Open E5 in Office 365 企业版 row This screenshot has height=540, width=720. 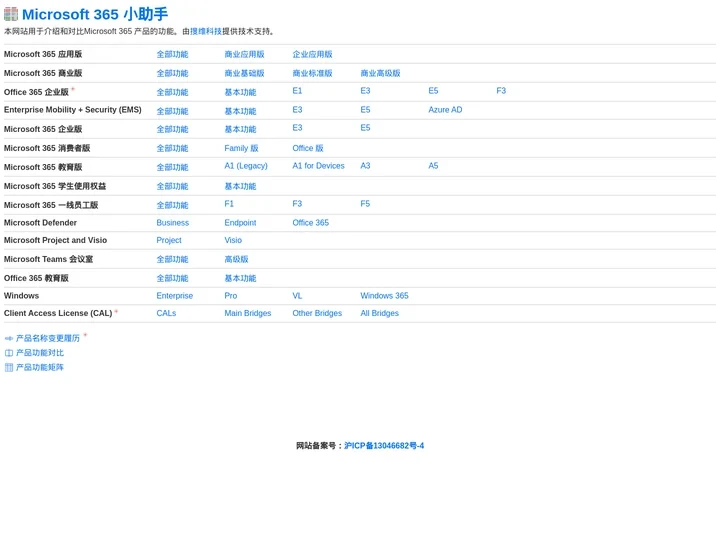click(x=433, y=91)
